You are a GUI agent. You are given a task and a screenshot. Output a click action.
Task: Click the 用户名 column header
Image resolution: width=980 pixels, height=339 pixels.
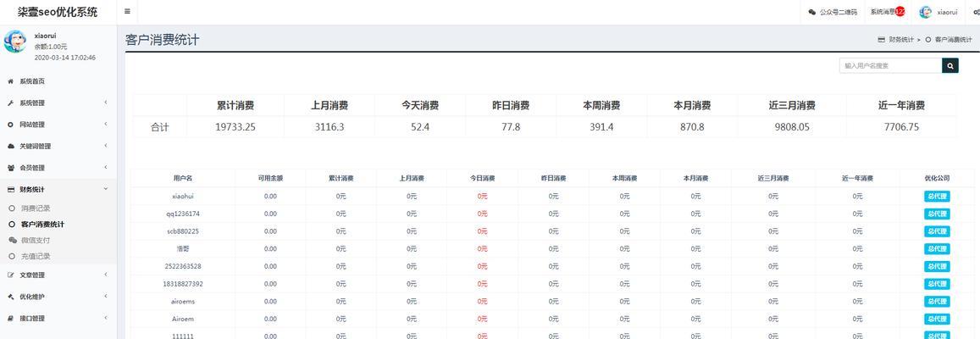click(x=182, y=178)
